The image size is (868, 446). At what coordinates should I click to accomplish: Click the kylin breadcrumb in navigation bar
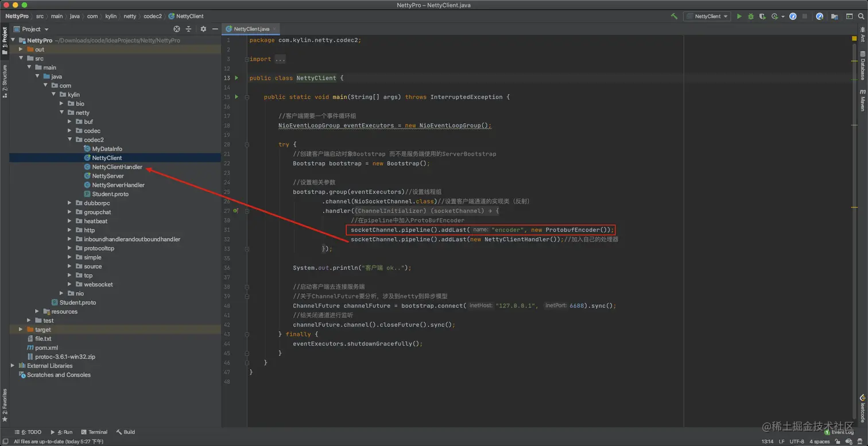pos(111,16)
